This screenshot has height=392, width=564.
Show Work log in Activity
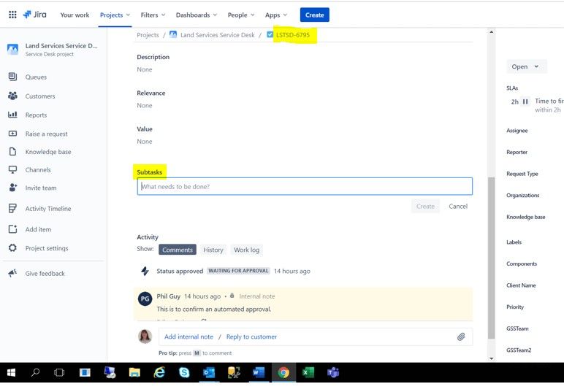[247, 250]
